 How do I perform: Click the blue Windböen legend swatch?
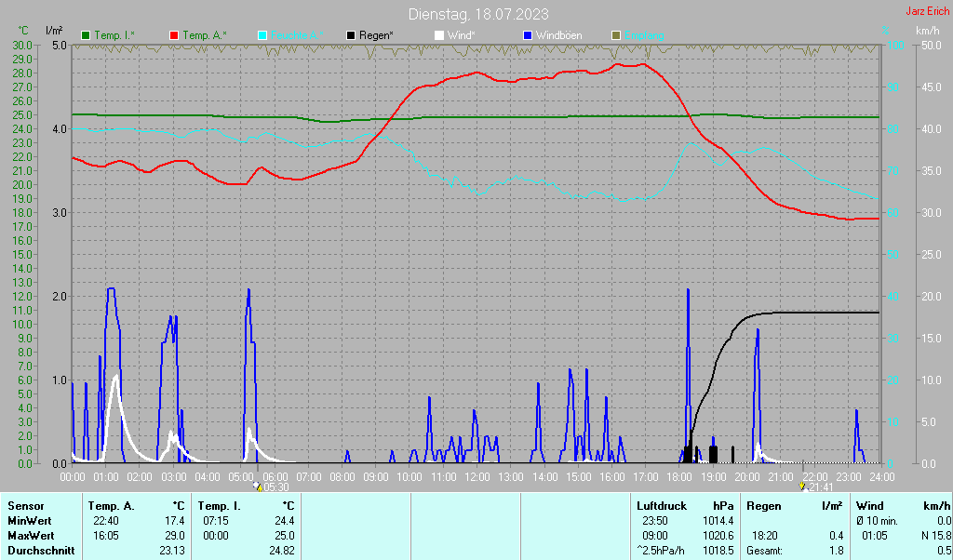point(528,36)
